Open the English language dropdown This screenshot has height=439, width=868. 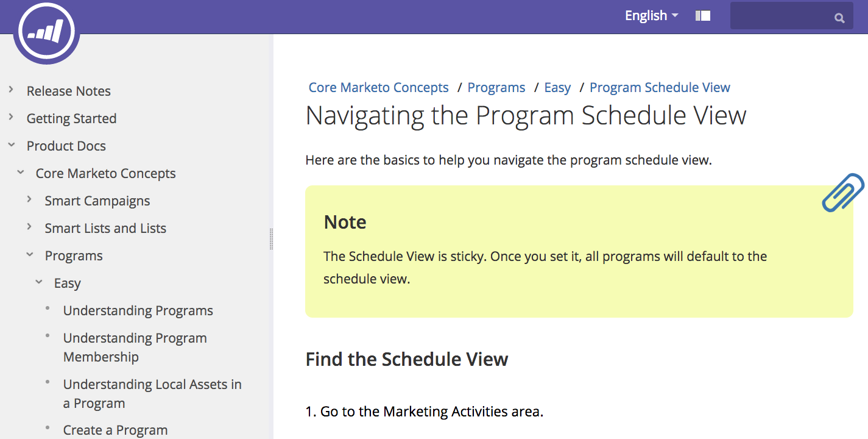[651, 16]
